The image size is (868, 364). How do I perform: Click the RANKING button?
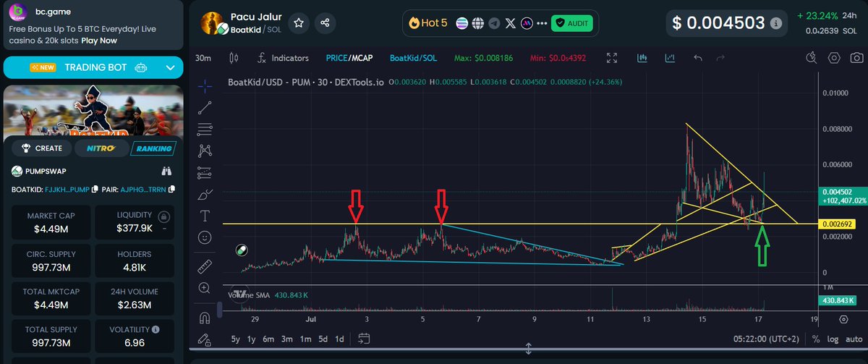click(152, 148)
